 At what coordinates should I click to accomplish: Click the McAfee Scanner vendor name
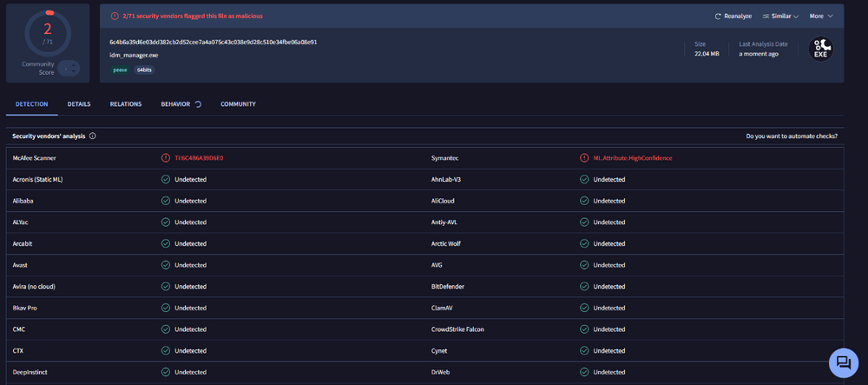[35, 158]
